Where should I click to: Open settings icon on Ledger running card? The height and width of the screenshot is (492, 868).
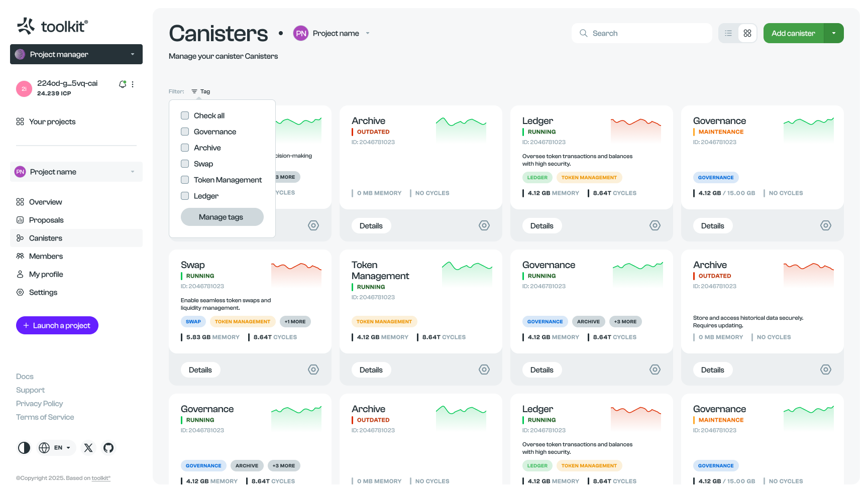655,225
